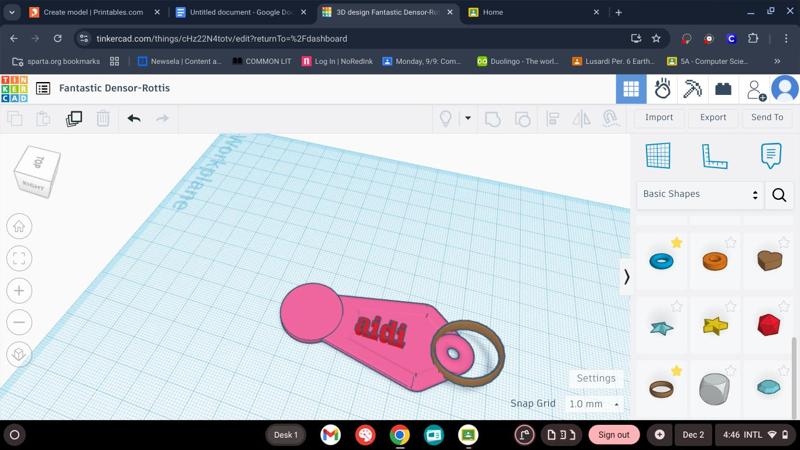Rename design title Fantastic Densor-Rottis
The image size is (800, 450).
click(x=114, y=88)
